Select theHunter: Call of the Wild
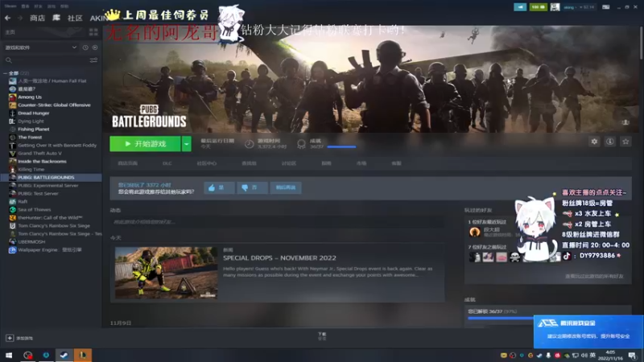This screenshot has height=362, width=644. (x=52, y=217)
